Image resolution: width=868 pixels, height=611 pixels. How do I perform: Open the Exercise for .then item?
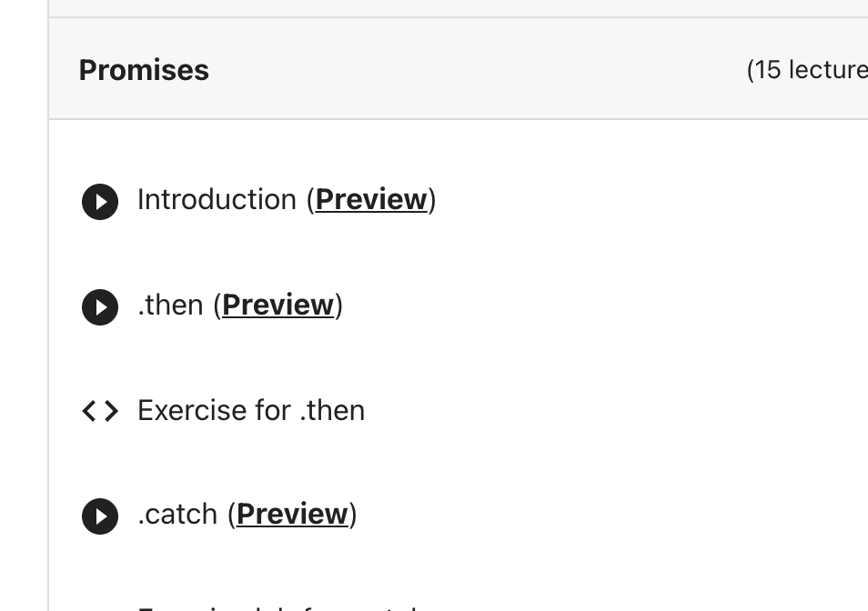pyautogui.click(x=251, y=411)
